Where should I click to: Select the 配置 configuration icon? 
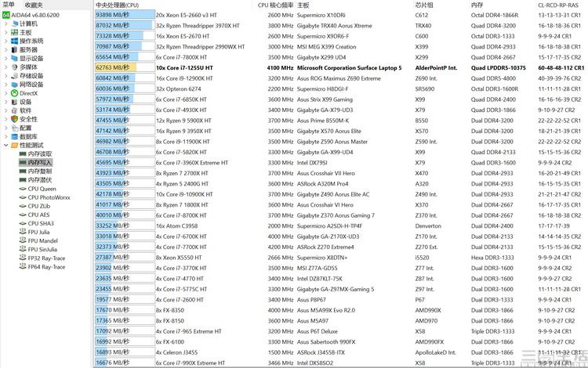pos(15,128)
